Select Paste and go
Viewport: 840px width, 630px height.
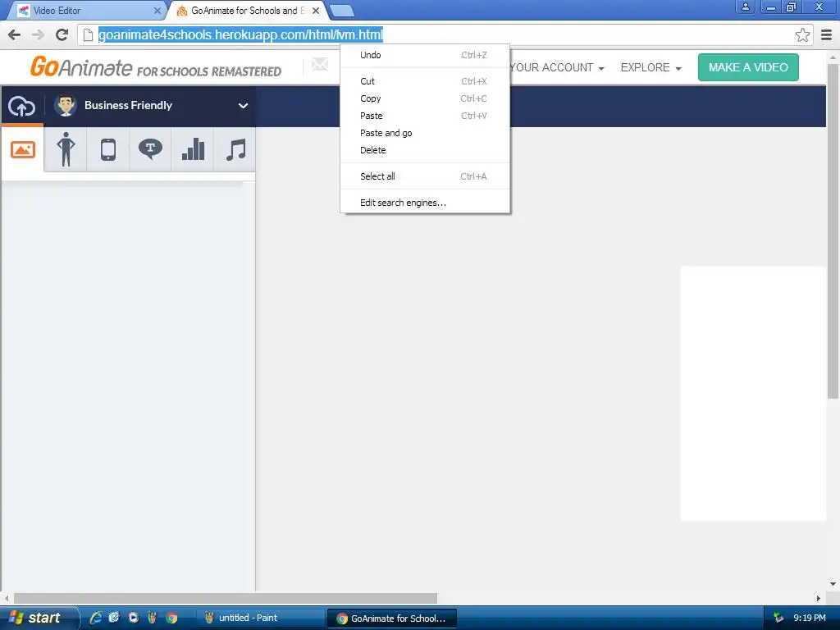click(425, 133)
